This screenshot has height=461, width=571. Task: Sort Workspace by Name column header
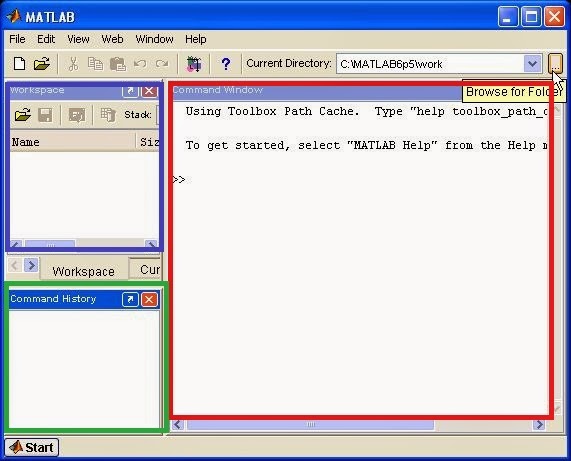point(72,142)
